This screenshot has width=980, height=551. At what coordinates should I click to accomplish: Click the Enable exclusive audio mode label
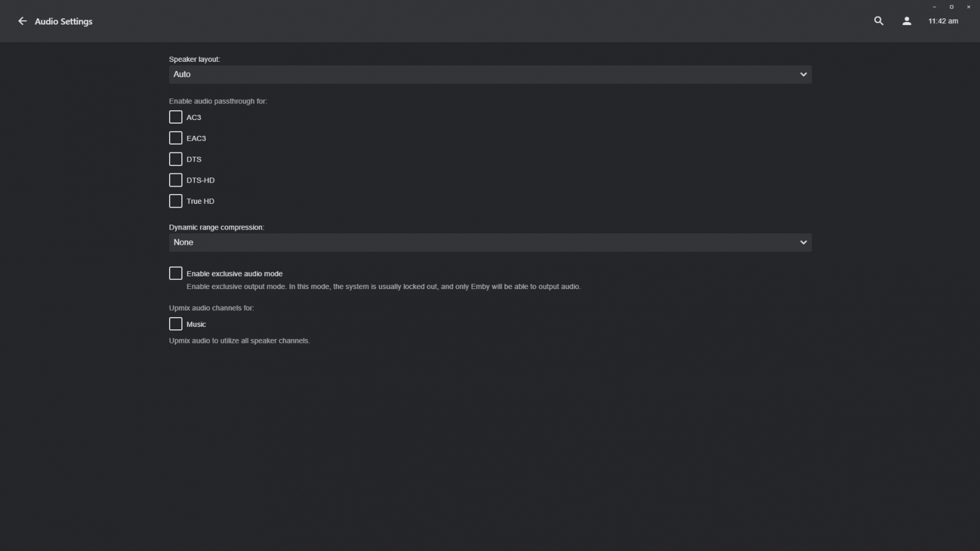[235, 274]
